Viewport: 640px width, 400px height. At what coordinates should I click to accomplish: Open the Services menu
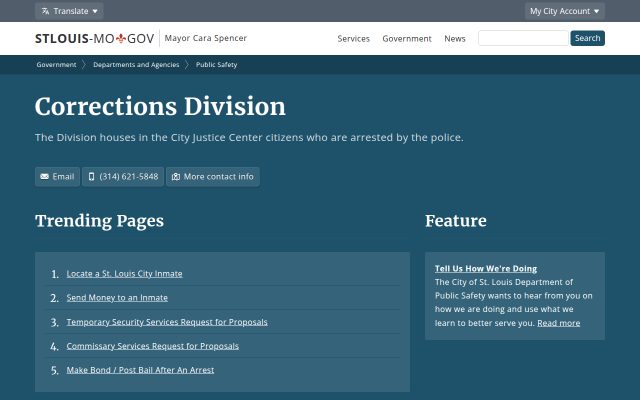click(x=353, y=38)
